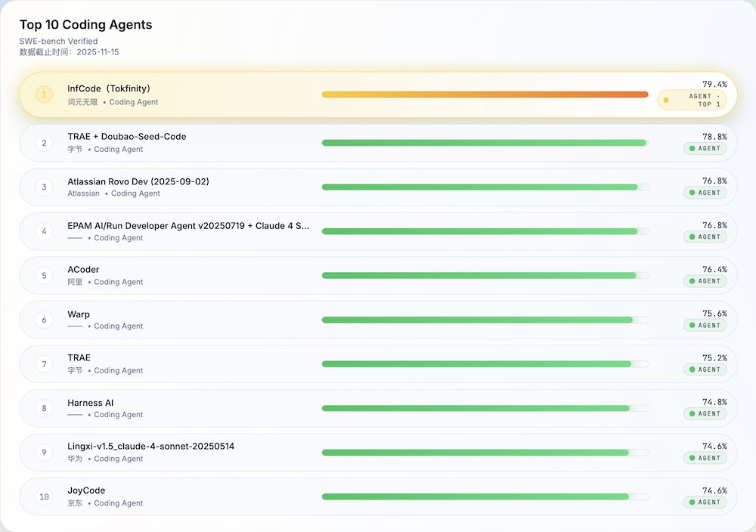Click the green bar in JoyCode row
The width and height of the screenshot is (756, 532).
click(475, 496)
